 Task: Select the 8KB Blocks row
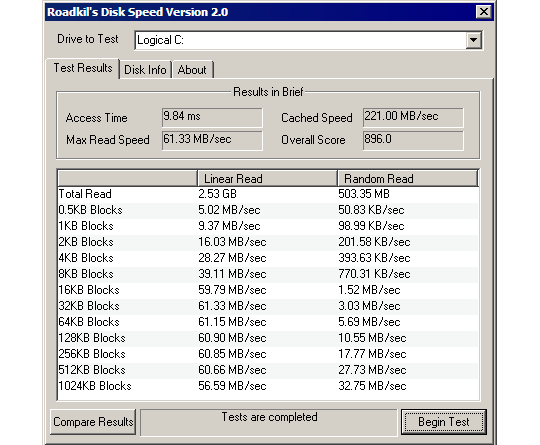point(268,274)
